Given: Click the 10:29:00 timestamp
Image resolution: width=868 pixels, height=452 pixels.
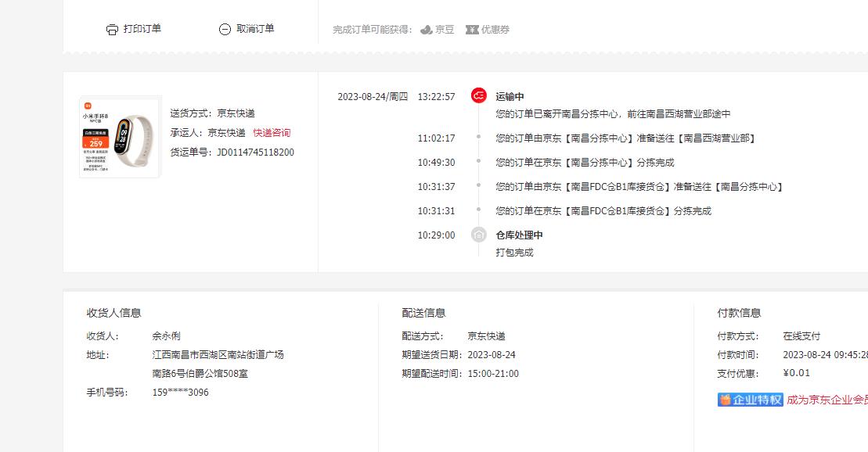Looking at the screenshot, I should coord(436,235).
